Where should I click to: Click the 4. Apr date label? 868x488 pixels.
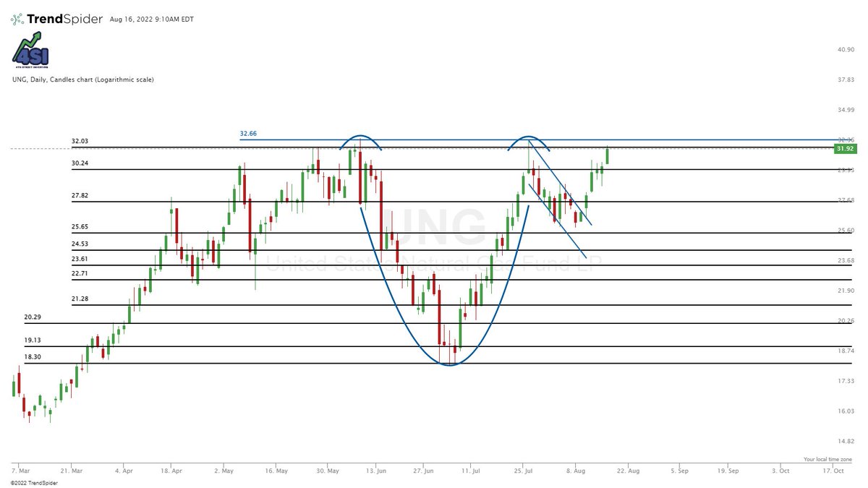click(x=124, y=471)
